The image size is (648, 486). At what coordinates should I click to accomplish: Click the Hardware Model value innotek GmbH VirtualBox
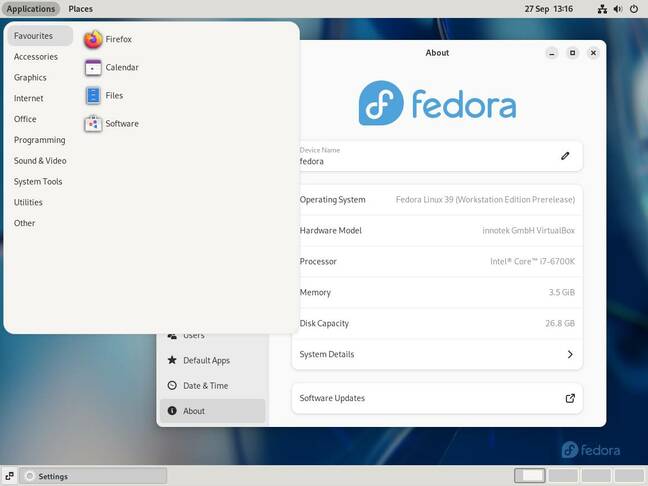529,231
